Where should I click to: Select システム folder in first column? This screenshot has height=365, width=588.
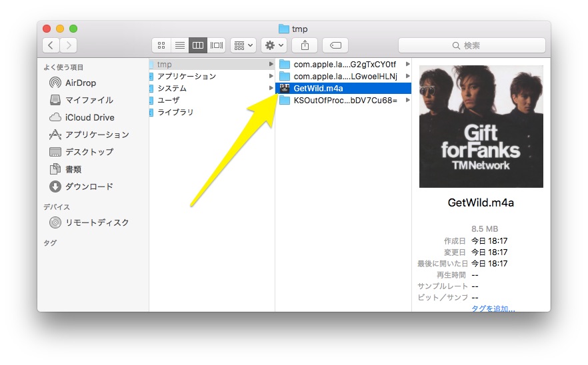coord(212,88)
